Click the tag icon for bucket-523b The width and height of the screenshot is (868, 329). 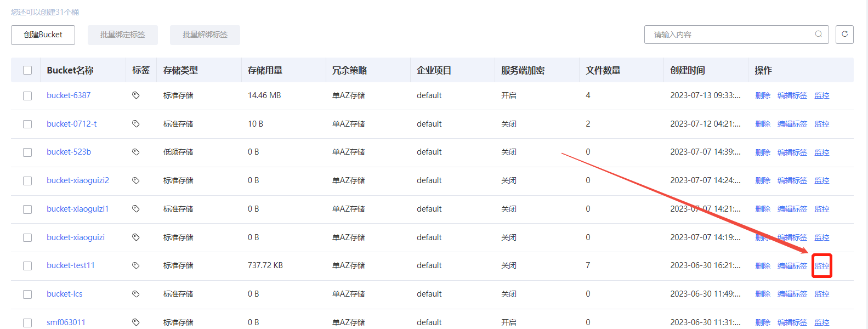[x=135, y=152]
